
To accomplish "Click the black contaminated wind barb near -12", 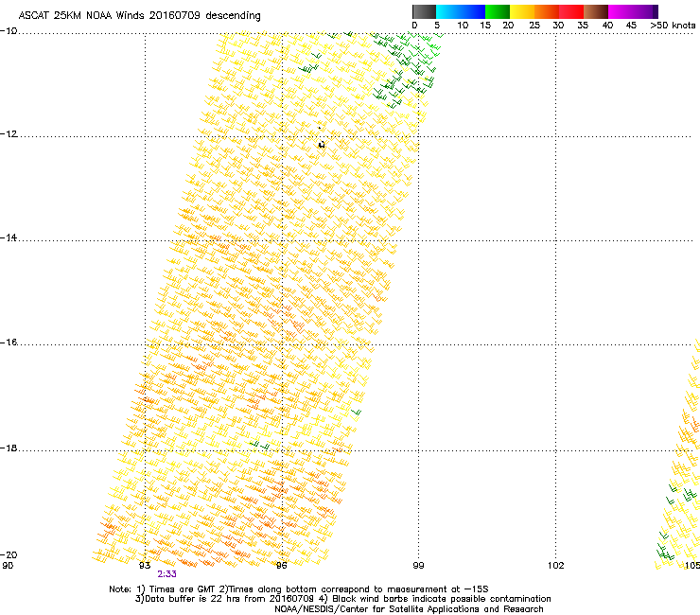I will pyautogui.click(x=322, y=144).
